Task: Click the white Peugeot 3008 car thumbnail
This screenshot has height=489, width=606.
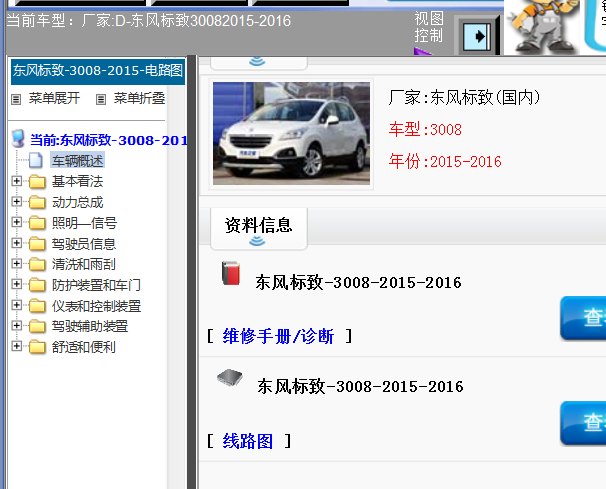Action: coord(291,133)
